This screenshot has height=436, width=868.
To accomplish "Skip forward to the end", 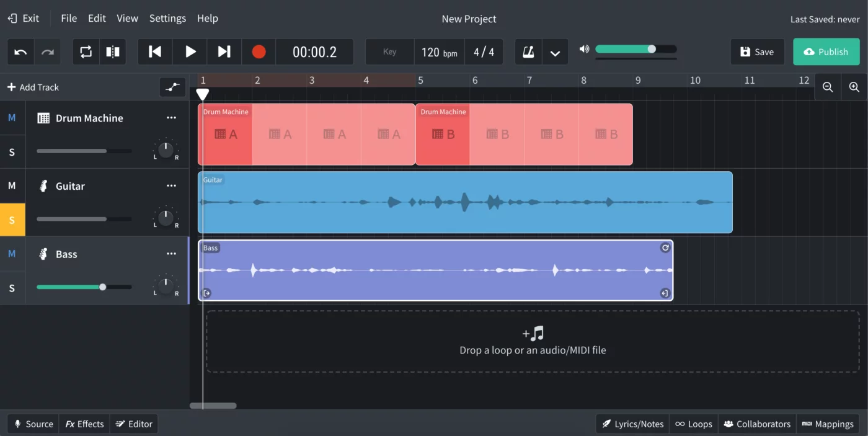I will (224, 52).
